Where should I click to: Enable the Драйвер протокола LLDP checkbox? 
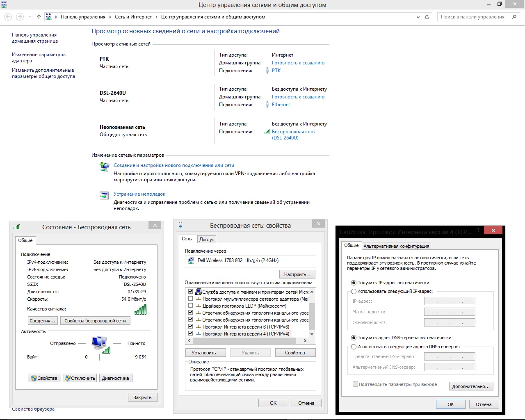pyautogui.click(x=190, y=306)
